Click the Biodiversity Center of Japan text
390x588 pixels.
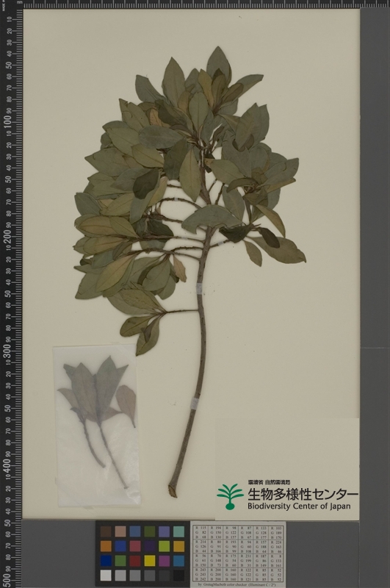(x=299, y=506)
